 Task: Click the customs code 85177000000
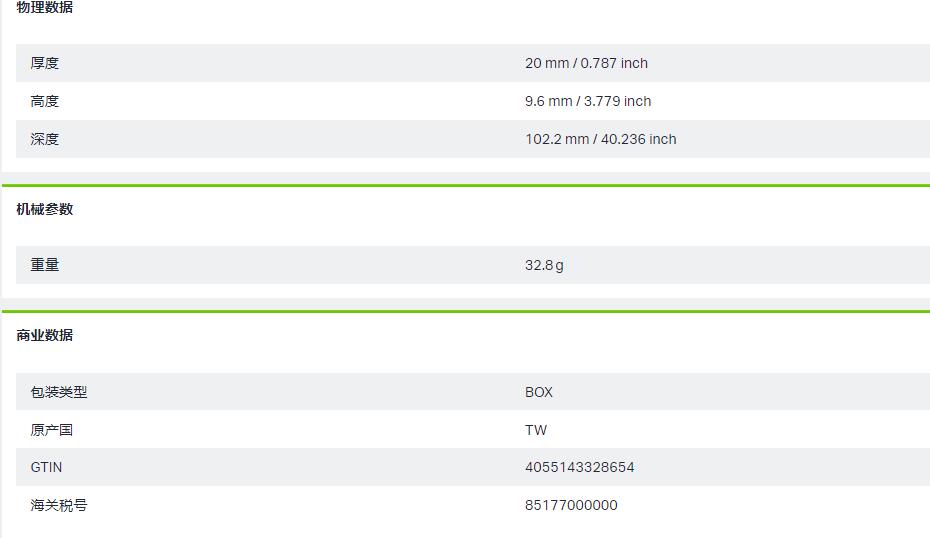point(571,505)
